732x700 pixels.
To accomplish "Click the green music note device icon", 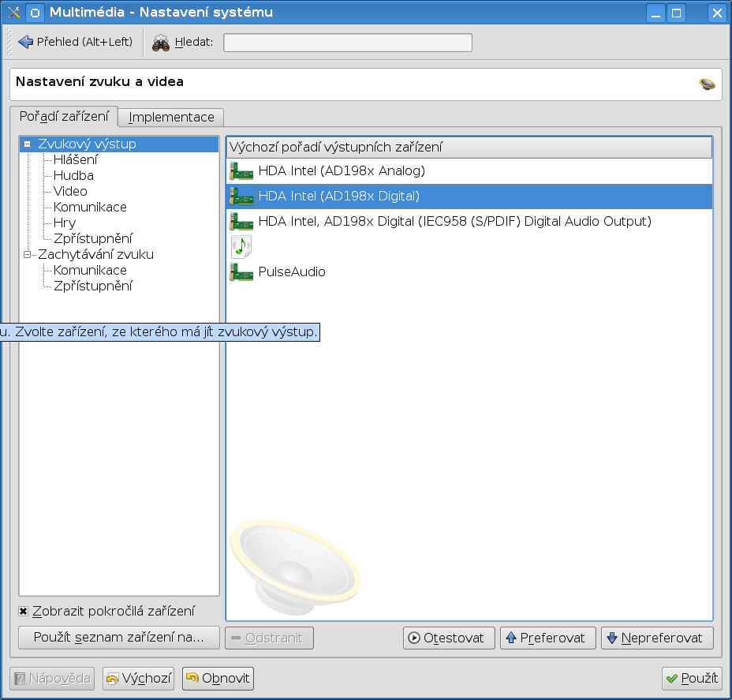I will pos(241,246).
